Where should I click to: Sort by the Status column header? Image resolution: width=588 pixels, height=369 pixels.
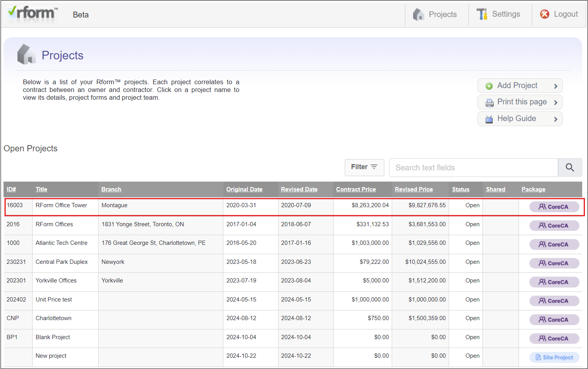click(x=460, y=189)
